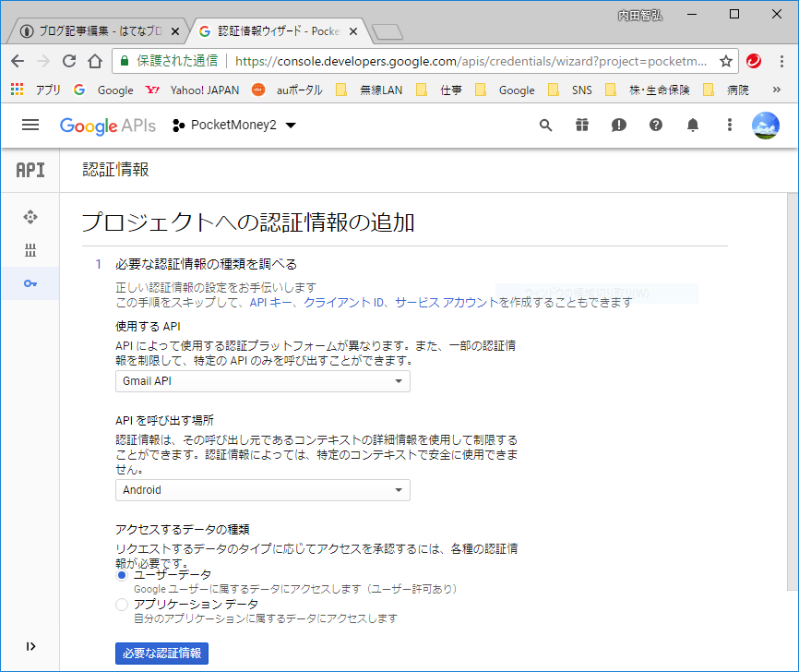The height and width of the screenshot is (672, 799).
Task: Open the アプリ apps bookmark
Action: pos(35,90)
